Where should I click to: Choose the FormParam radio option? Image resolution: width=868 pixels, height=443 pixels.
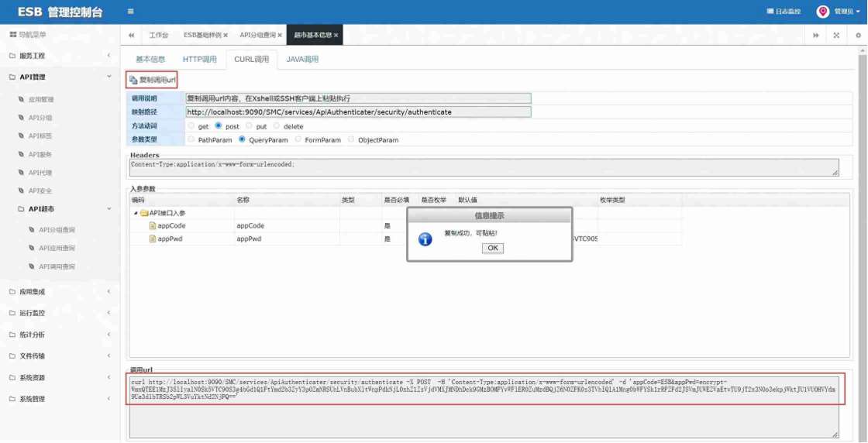298,139
